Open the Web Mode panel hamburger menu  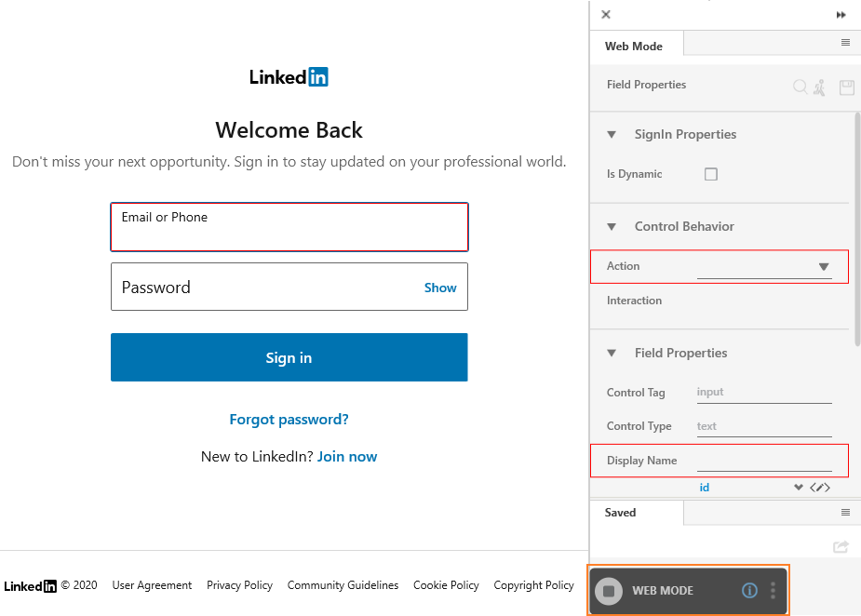click(x=845, y=42)
